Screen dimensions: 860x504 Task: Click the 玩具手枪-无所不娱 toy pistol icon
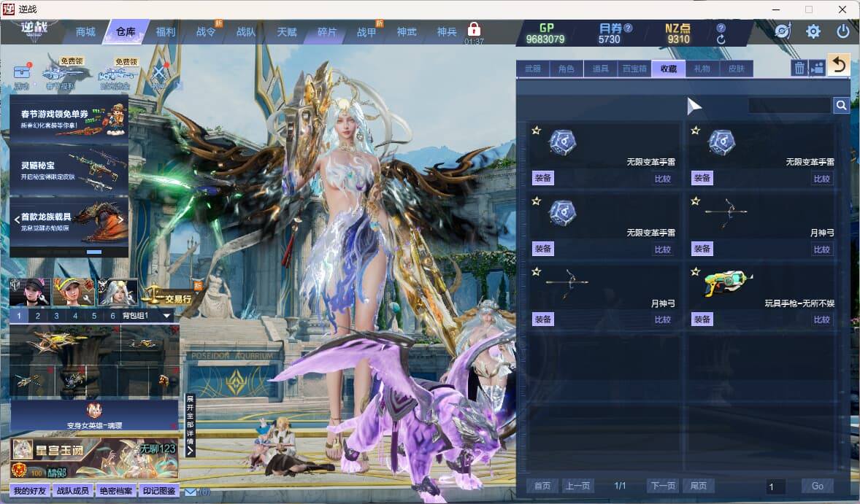click(x=728, y=283)
